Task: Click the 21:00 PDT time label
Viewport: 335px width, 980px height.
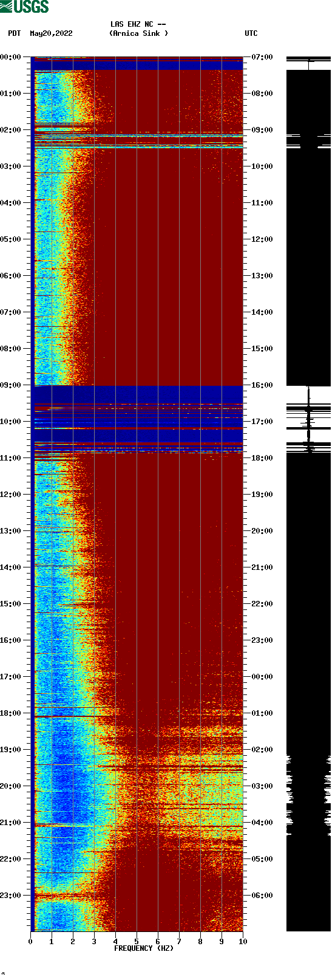Action: (x=10, y=823)
